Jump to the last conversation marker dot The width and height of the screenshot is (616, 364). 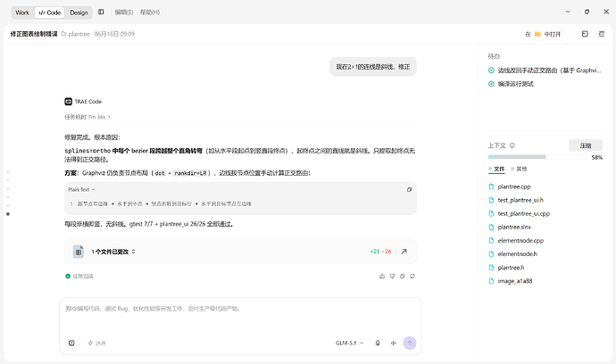(x=8, y=214)
